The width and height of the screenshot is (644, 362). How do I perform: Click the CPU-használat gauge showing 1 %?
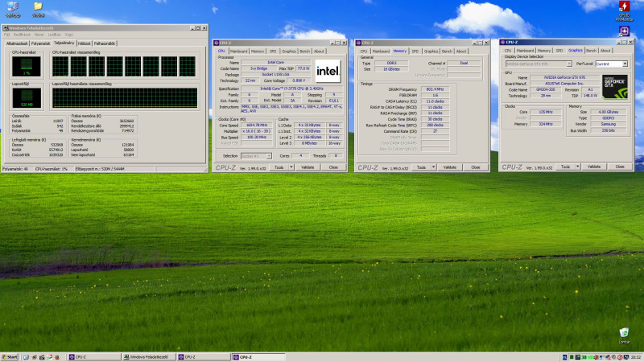click(27, 67)
